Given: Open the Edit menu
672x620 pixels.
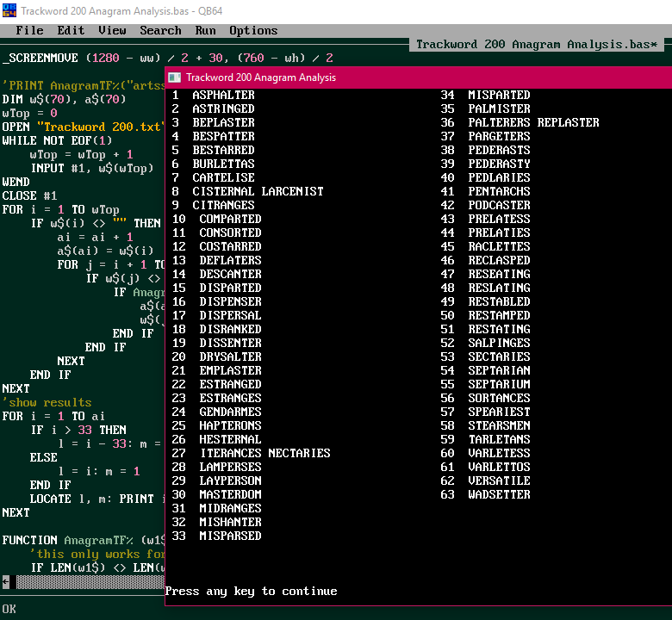Looking at the screenshot, I should tap(71, 30).
